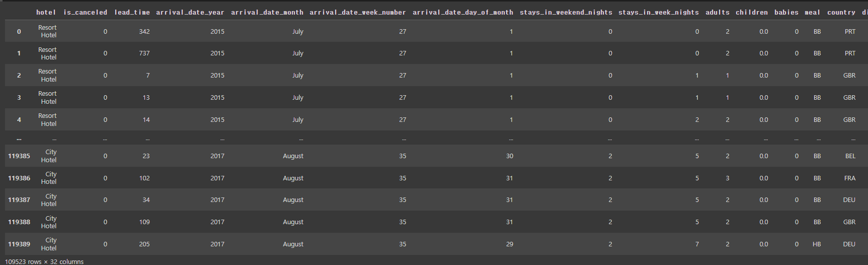Click lead_time value 34
The image size is (868, 265).
pyautogui.click(x=146, y=200)
